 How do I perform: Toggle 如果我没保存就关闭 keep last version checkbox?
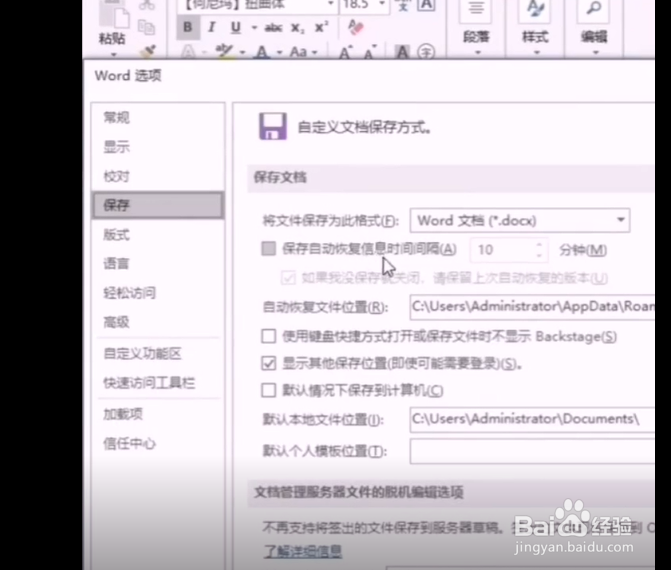pyautogui.click(x=288, y=278)
